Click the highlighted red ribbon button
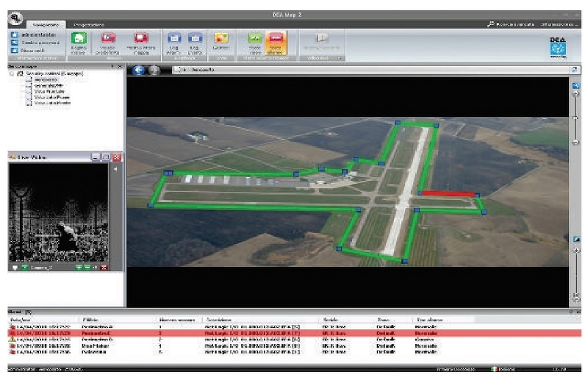The height and width of the screenshot is (380, 588). coord(276,40)
